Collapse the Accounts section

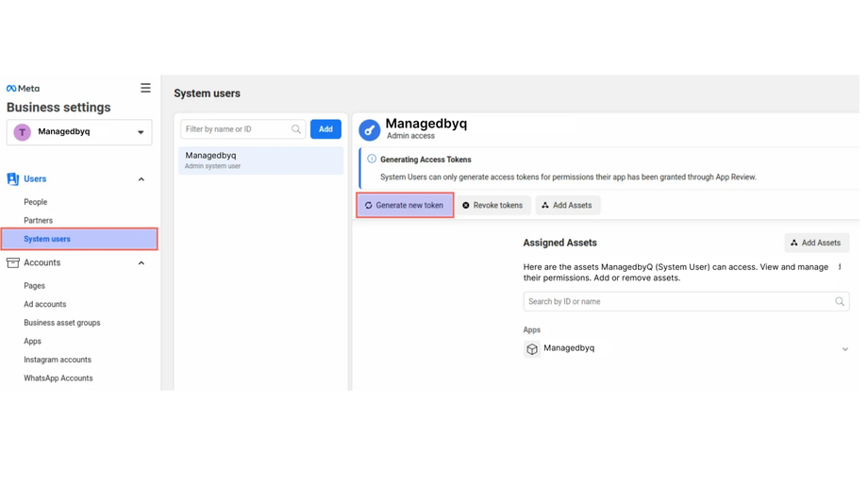pos(142,263)
